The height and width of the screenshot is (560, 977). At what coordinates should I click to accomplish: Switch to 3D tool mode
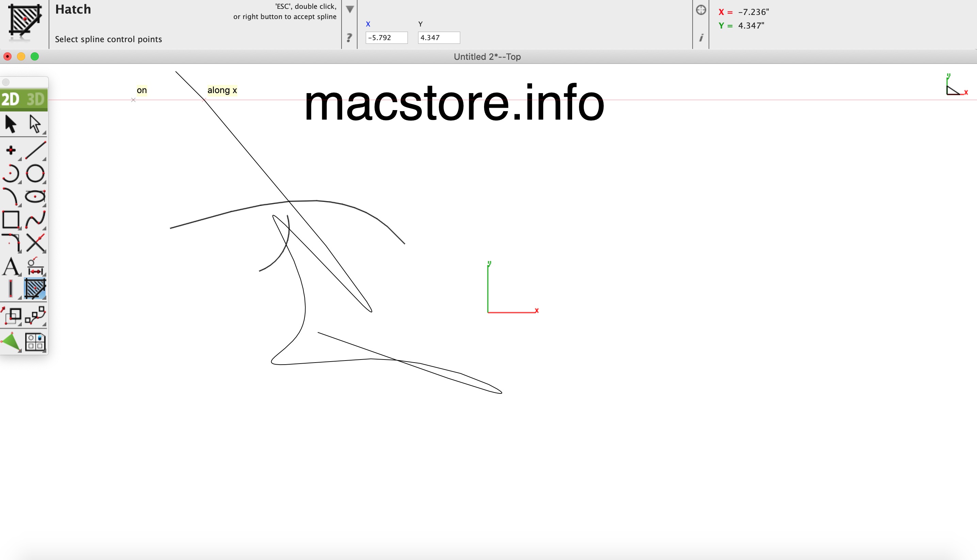click(35, 99)
